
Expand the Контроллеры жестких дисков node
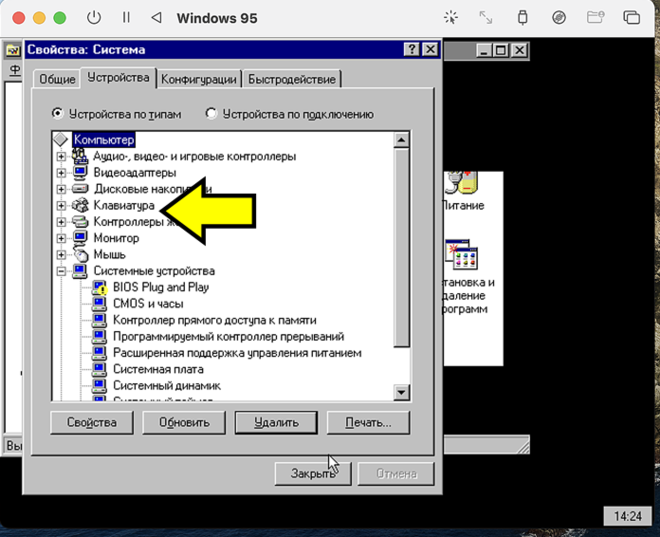pyautogui.click(x=61, y=222)
